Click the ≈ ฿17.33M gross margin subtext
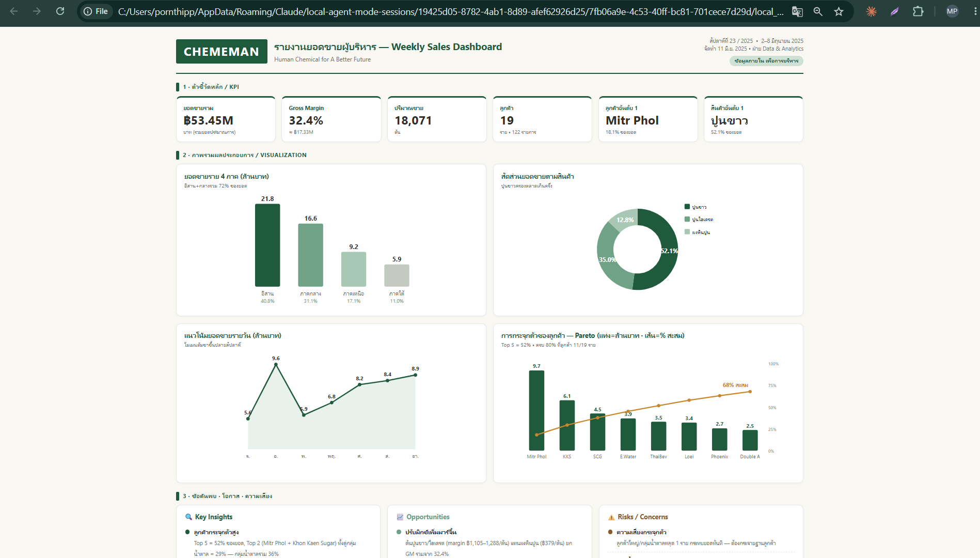This screenshot has height=558, width=980. pos(301,132)
